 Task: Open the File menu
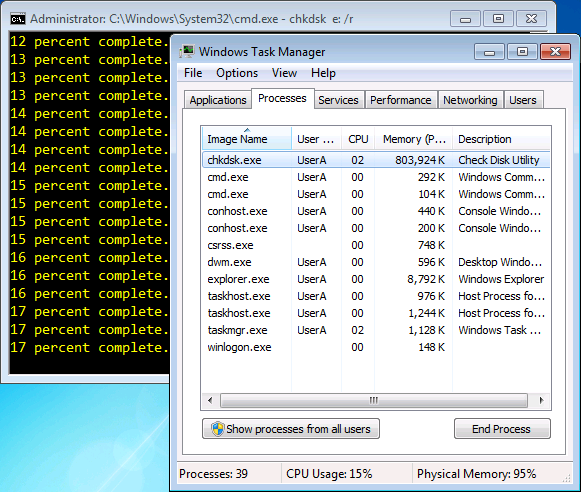coord(193,73)
